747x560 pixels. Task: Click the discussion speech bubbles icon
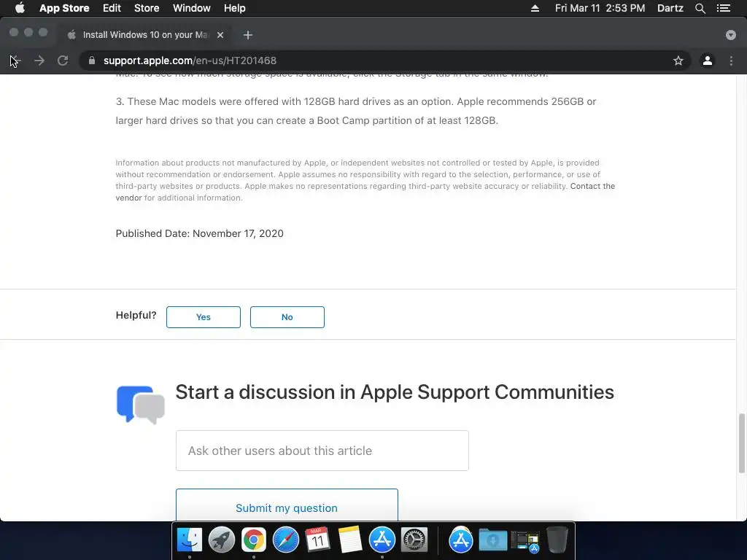click(141, 404)
